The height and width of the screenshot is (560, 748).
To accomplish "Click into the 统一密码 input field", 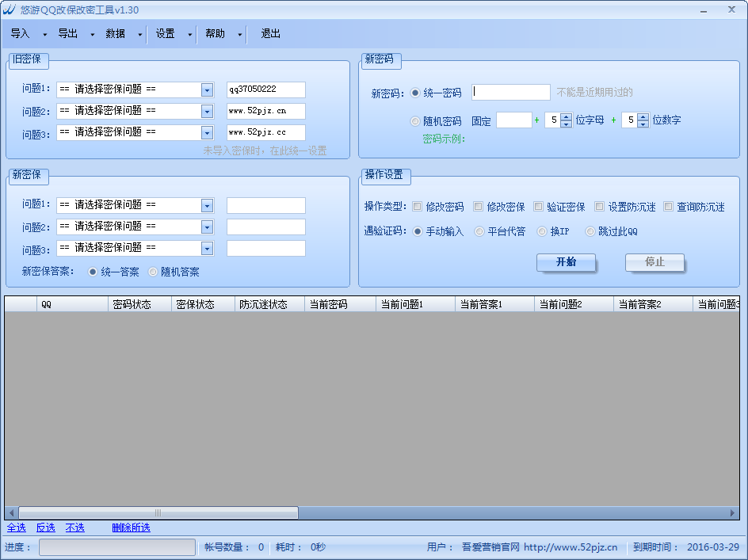I will click(511, 93).
